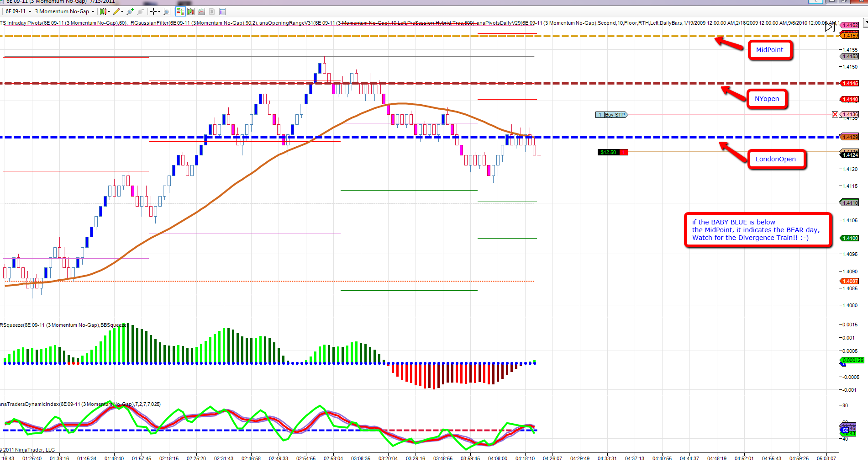Click the 2011 NinjaTrader, LLC copyright text
The height and width of the screenshot is (463, 868).
[x=27, y=450]
